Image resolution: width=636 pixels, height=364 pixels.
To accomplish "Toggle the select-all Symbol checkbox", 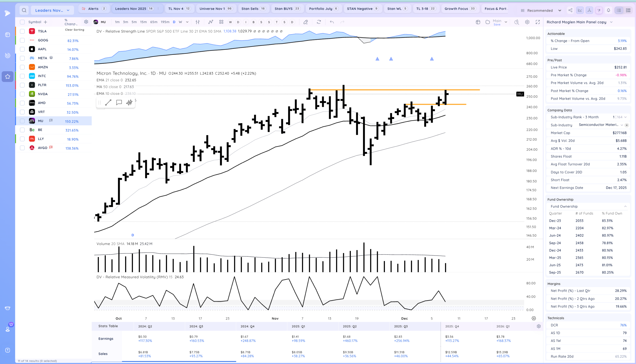I will (22, 22).
